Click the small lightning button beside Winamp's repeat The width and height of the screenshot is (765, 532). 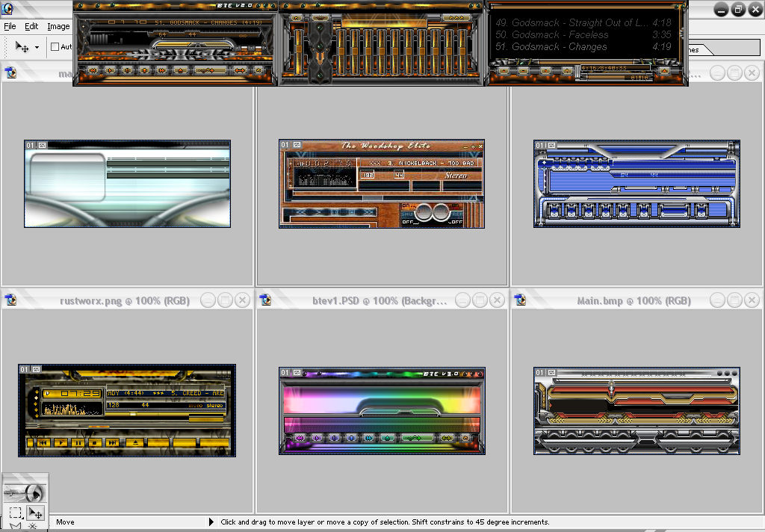point(258,71)
